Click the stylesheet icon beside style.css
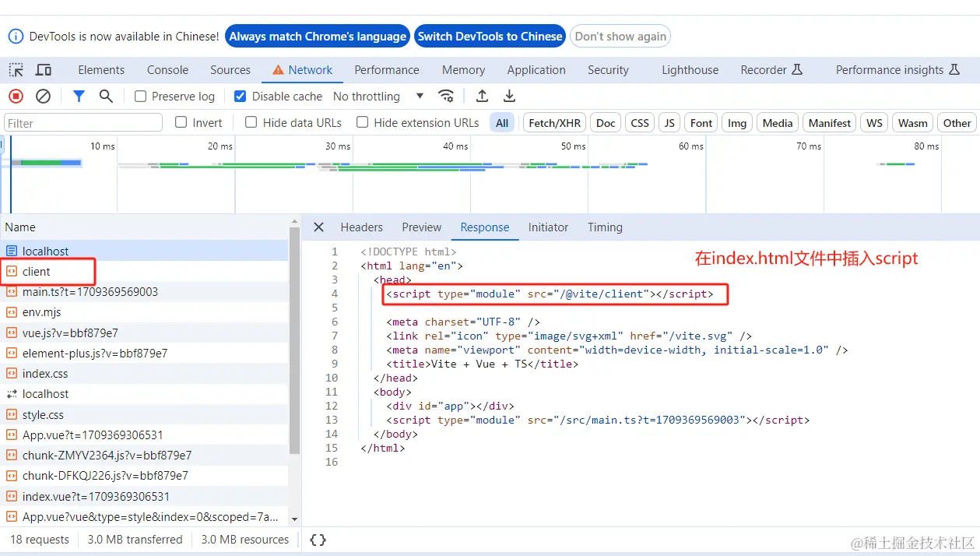Screen dimensions: 980x556 tap(12, 415)
